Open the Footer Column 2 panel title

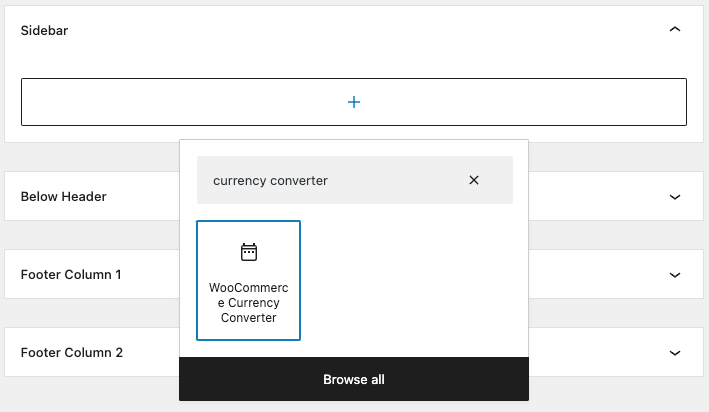pos(72,352)
